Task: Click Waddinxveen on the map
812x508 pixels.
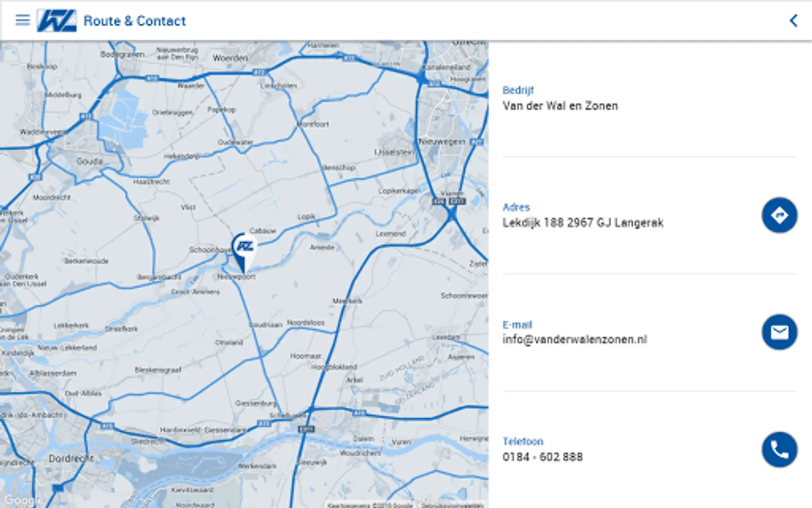Action: point(42,132)
